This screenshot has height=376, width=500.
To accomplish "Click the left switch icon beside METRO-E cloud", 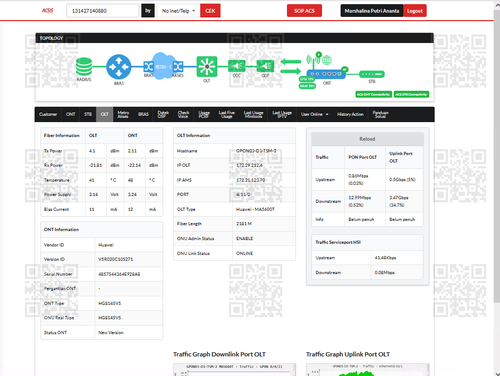I will pyautogui.click(x=148, y=67).
